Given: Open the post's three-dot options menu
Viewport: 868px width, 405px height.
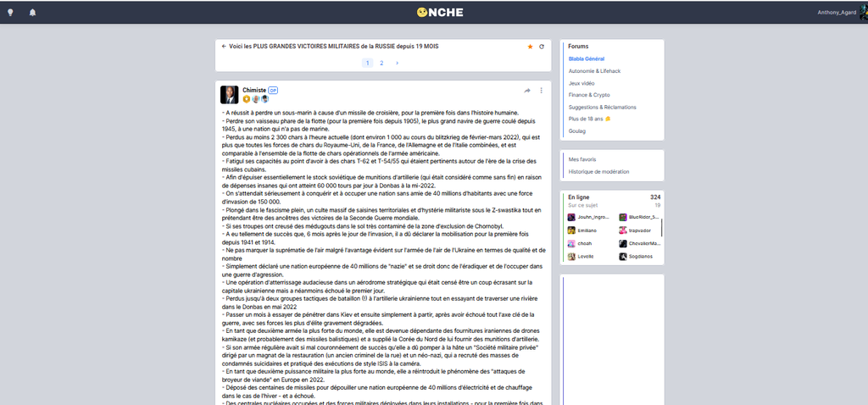Looking at the screenshot, I should pos(542,91).
